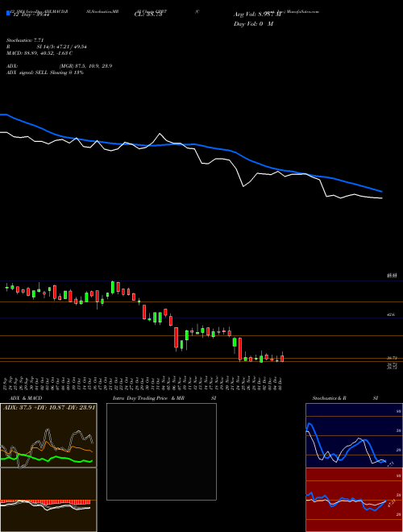The image size is (403, 532).
Task: Click 'ADX: 37.5 +DY: 10.87 -DY: 23.91' header
Action: (48, 406)
